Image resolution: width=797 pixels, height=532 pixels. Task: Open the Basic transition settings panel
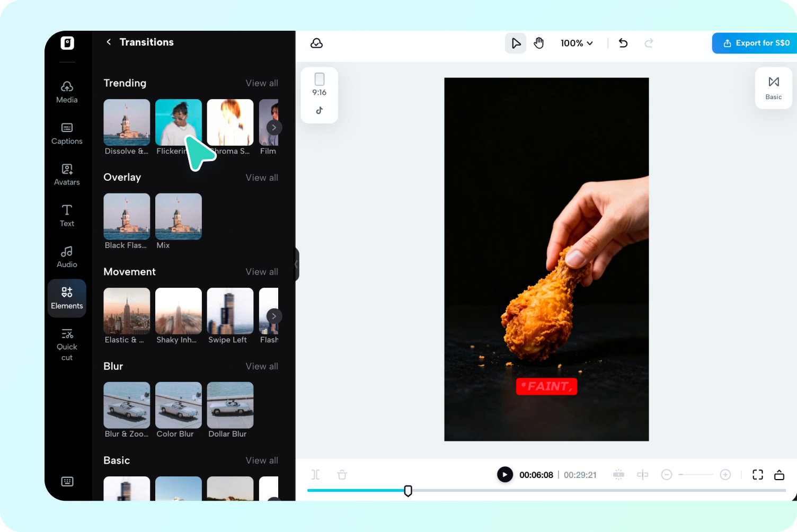(x=774, y=88)
